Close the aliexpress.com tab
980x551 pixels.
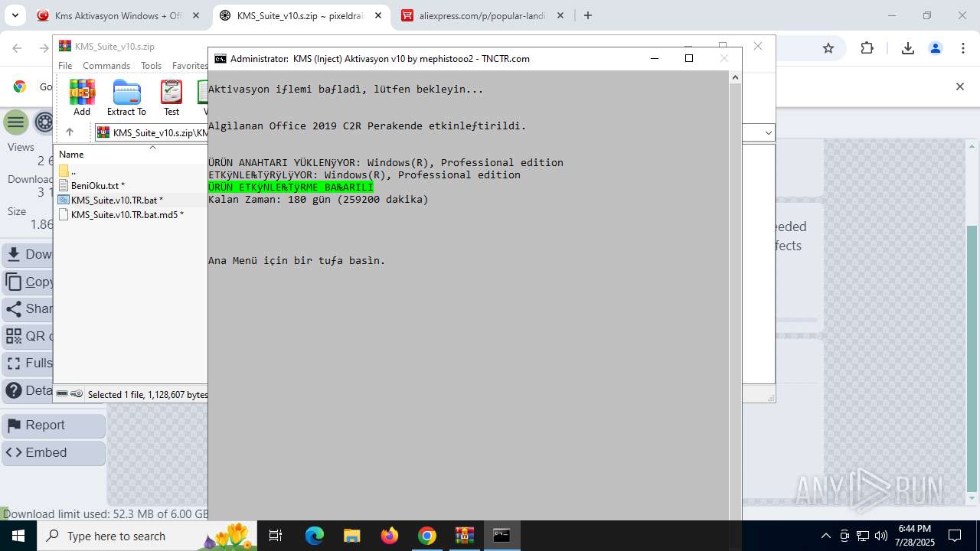560,15
